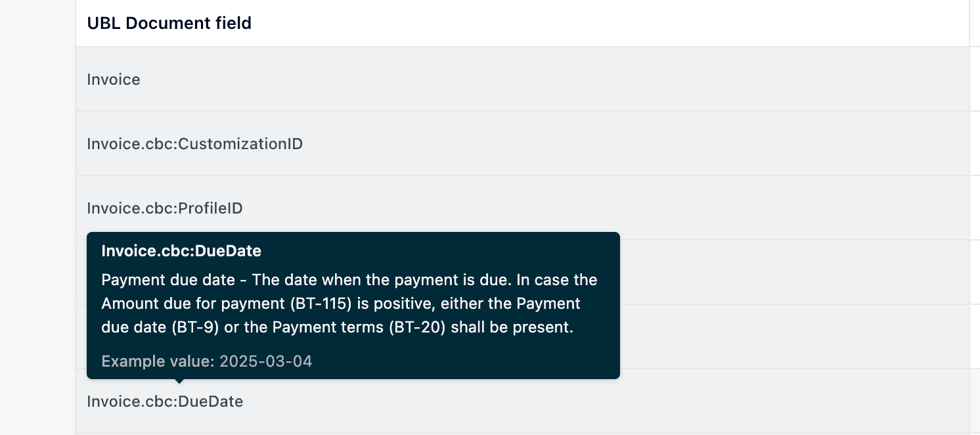This screenshot has height=435, width=980.
Task: Click "The date when the payment is due" sentence
Action: [x=382, y=280]
